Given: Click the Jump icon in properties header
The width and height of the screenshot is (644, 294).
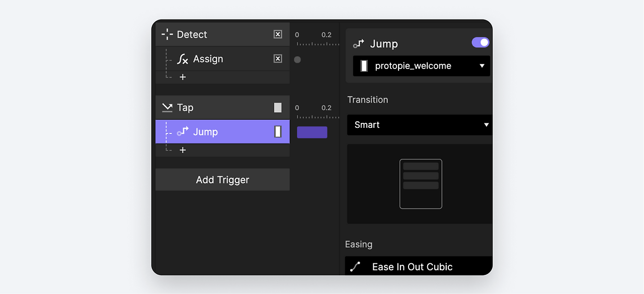Looking at the screenshot, I should point(359,44).
